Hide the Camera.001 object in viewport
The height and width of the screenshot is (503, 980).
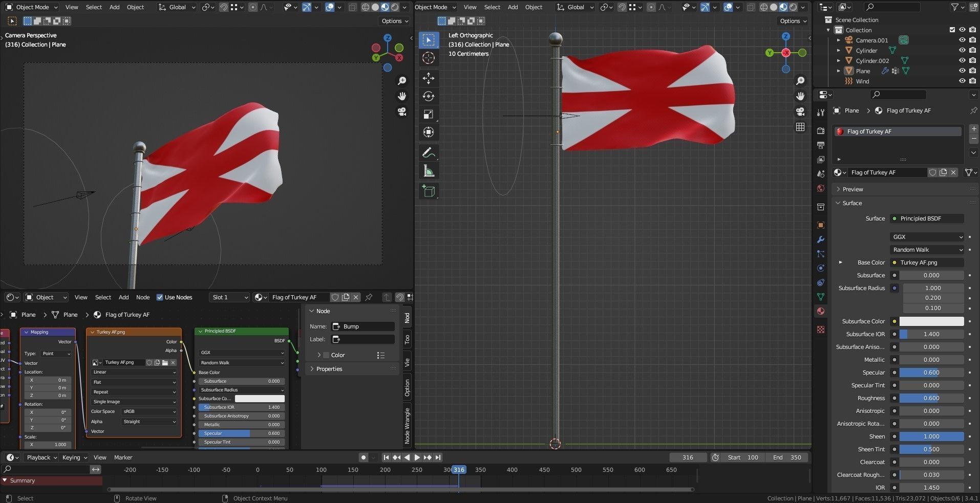(962, 40)
